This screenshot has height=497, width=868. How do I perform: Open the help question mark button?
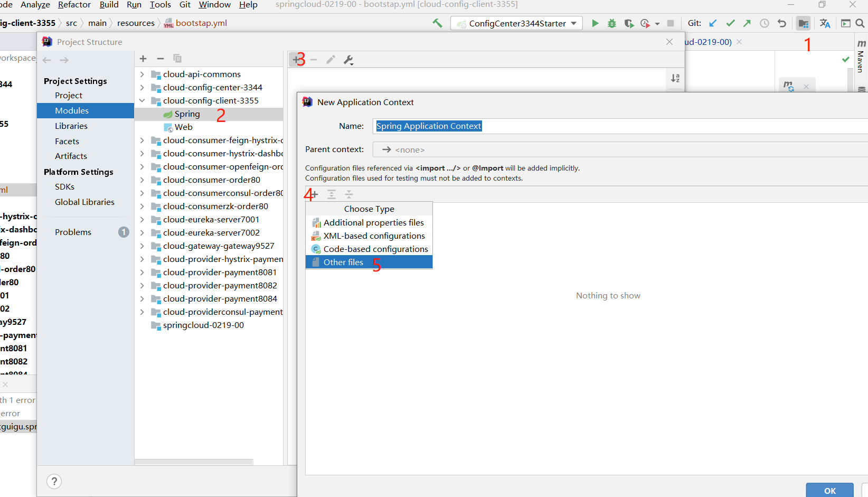coord(54,481)
